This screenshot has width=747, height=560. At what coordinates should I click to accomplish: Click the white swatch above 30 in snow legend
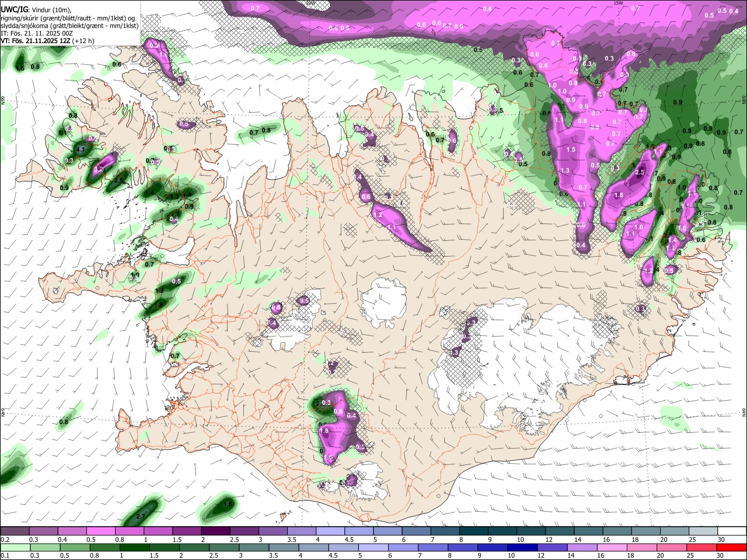coord(732,531)
